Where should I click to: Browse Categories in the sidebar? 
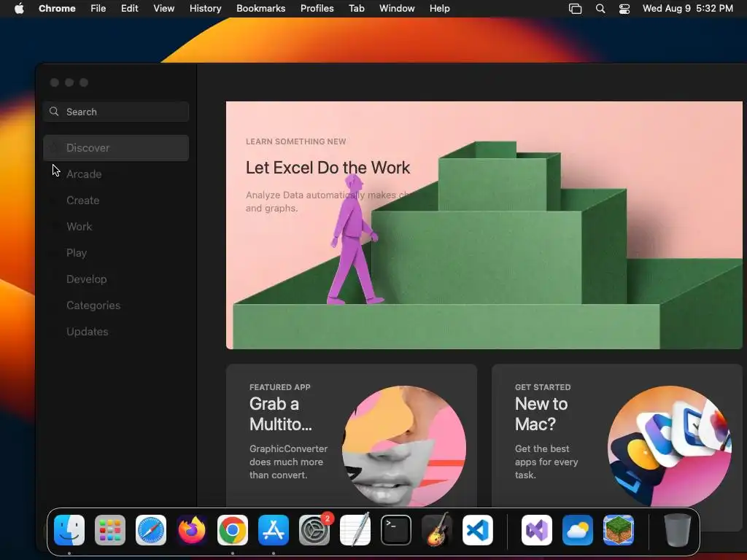[x=116, y=305]
